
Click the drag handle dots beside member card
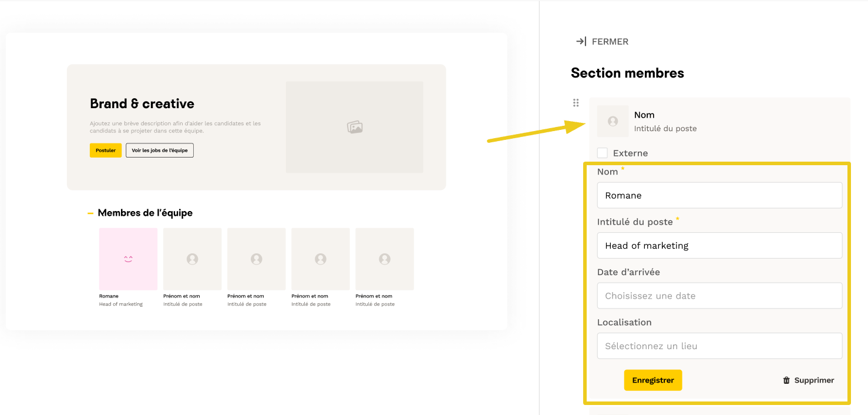click(576, 103)
